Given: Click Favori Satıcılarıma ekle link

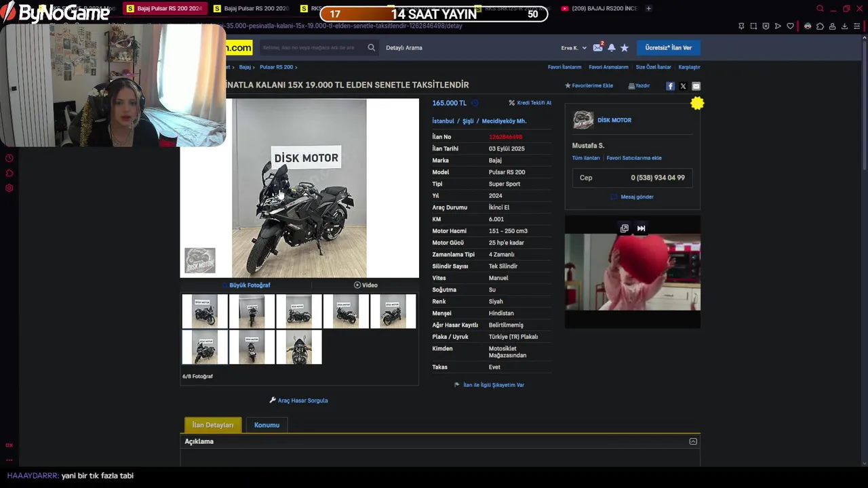Looking at the screenshot, I should pos(634,158).
